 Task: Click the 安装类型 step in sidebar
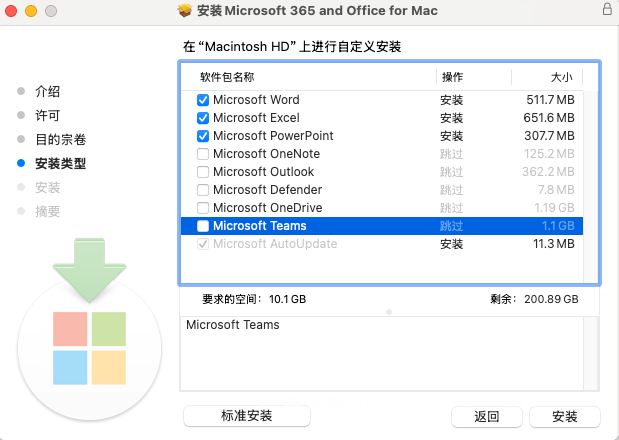pos(60,163)
